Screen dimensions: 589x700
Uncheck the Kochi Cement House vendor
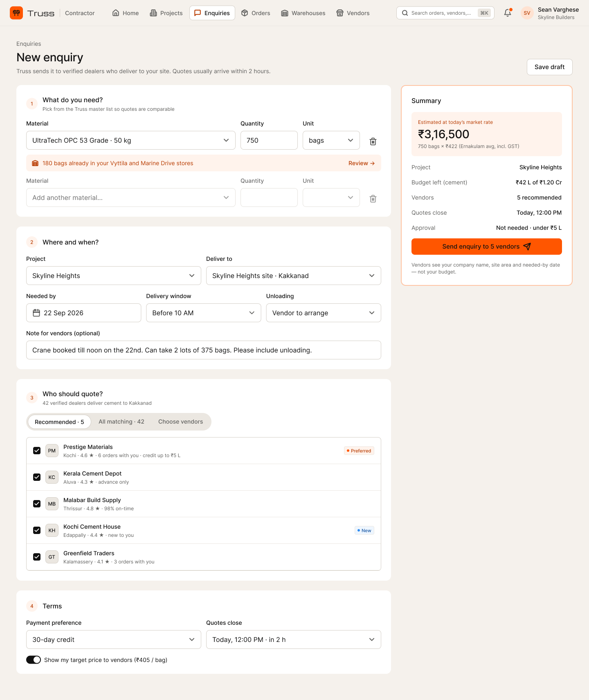[37, 530]
